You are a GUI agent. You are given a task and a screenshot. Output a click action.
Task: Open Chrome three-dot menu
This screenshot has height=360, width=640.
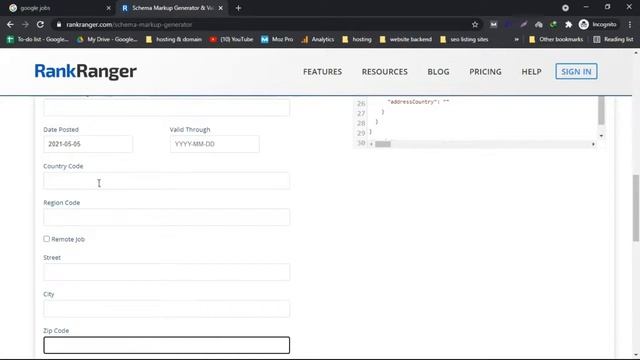(630, 24)
